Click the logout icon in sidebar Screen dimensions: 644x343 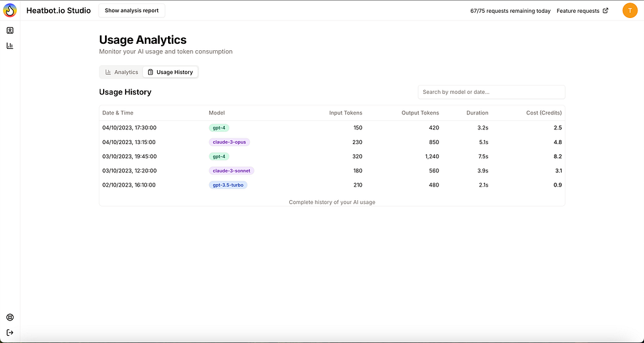point(10,332)
